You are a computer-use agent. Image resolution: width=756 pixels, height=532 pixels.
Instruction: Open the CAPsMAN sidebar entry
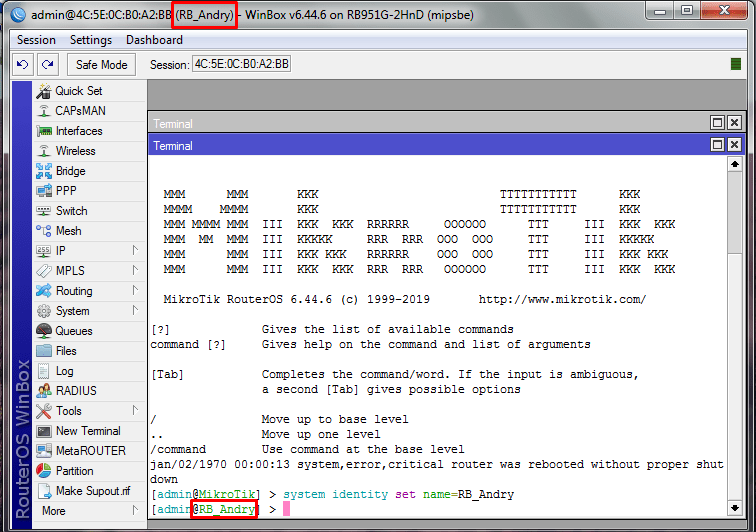click(80, 111)
